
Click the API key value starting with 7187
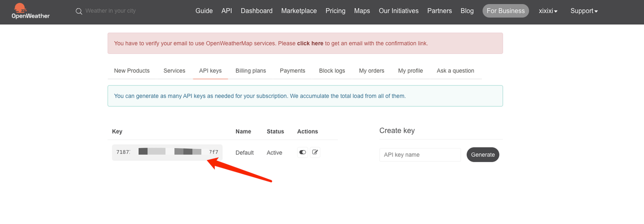coord(167,152)
